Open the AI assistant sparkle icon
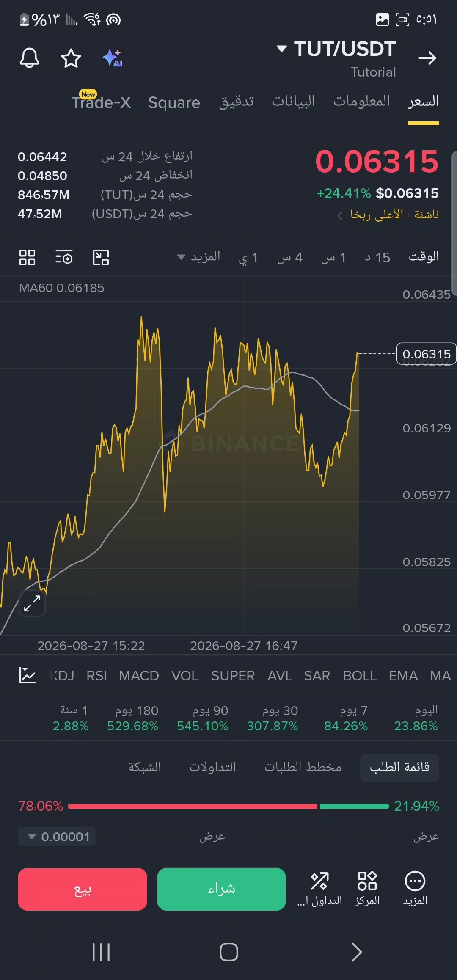Image resolution: width=457 pixels, height=980 pixels. 113,58
